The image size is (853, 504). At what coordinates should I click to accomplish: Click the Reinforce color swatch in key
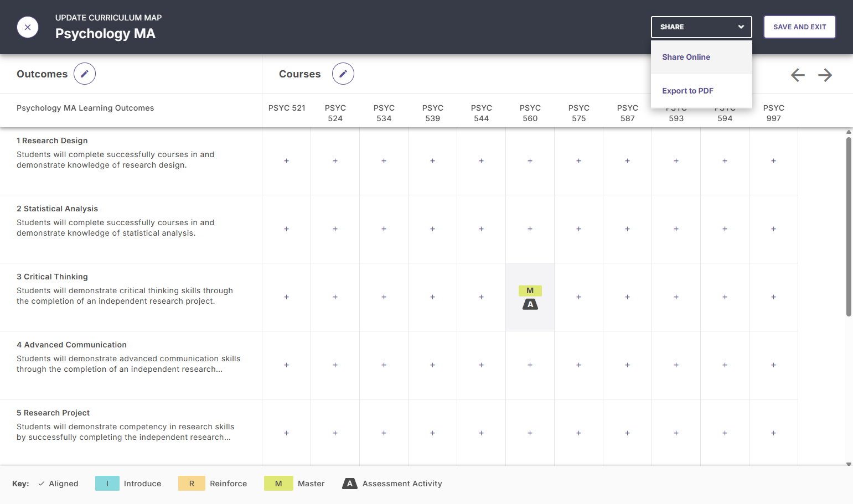coord(192,484)
